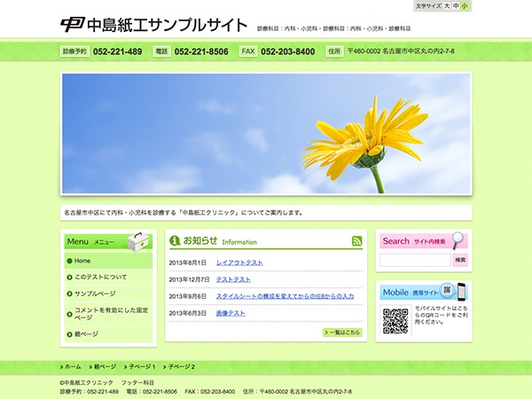Select Home in the side menu
Image resolution: width=532 pixels, height=399 pixels.
click(x=108, y=261)
